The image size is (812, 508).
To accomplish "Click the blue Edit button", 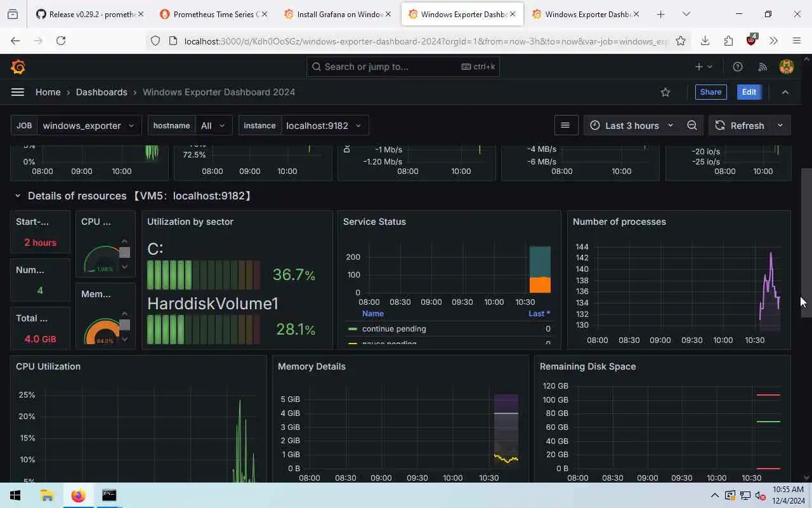I will (x=749, y=92).
